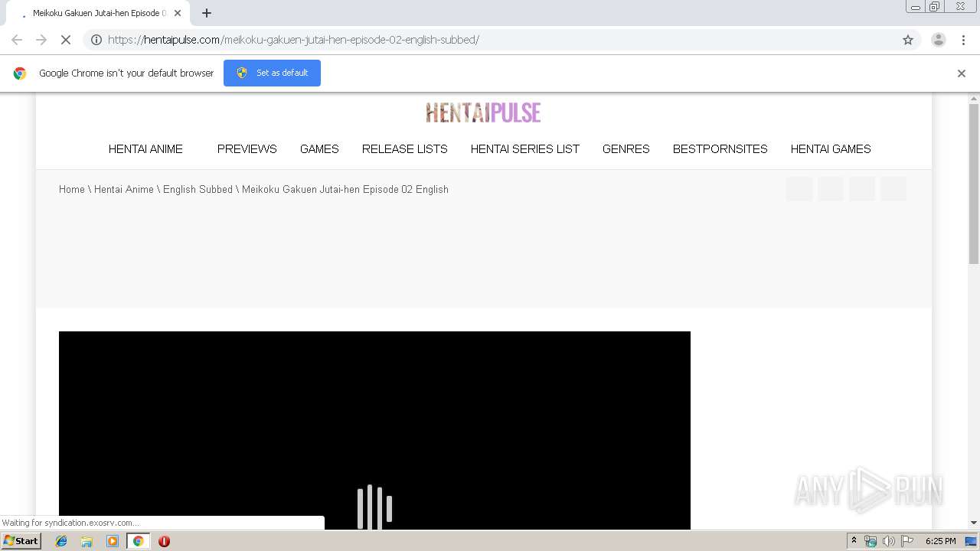980x551 pixels.
Task: Launch Internet Explorer from taskbar
Action: [61, 541]
